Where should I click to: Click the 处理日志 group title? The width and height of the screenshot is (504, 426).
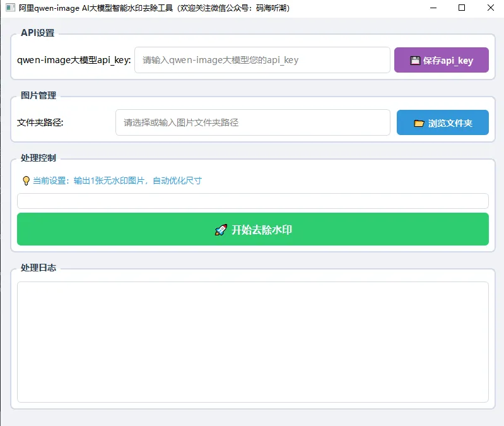pos(38,268)
